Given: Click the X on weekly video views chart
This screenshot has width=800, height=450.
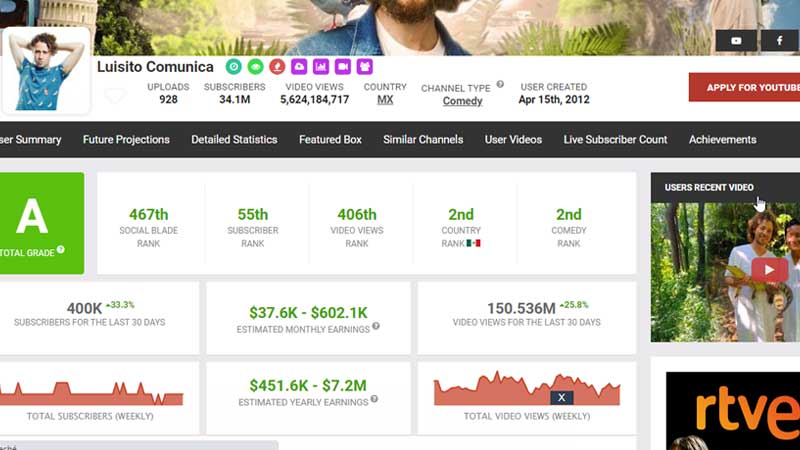Looking at the screenshot, I should coord(562,397).
